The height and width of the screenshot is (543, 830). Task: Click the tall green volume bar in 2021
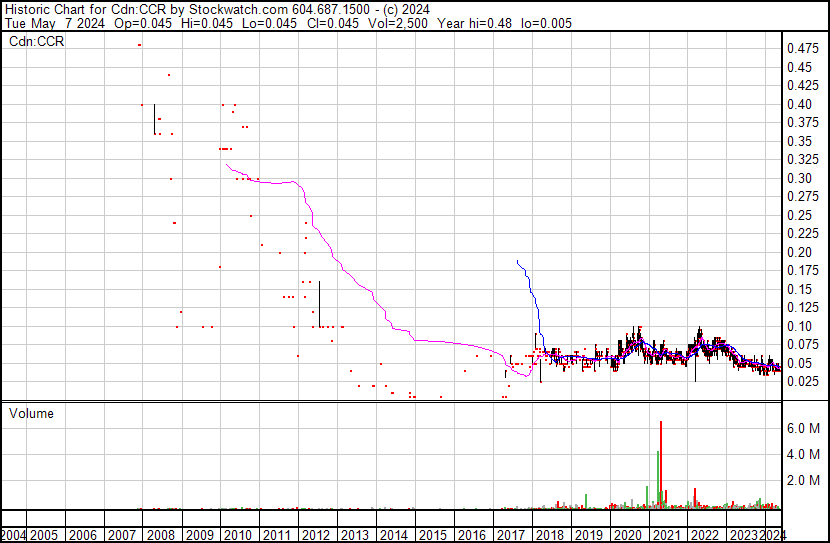[x=658, y=479]
